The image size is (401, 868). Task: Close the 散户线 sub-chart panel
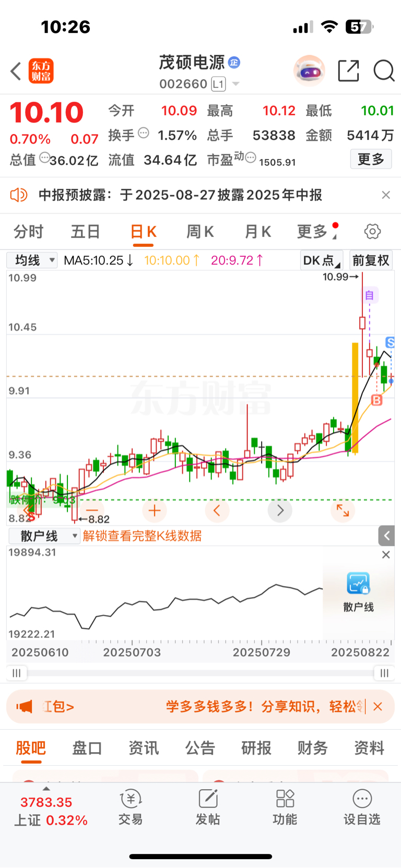pos(386,555)
